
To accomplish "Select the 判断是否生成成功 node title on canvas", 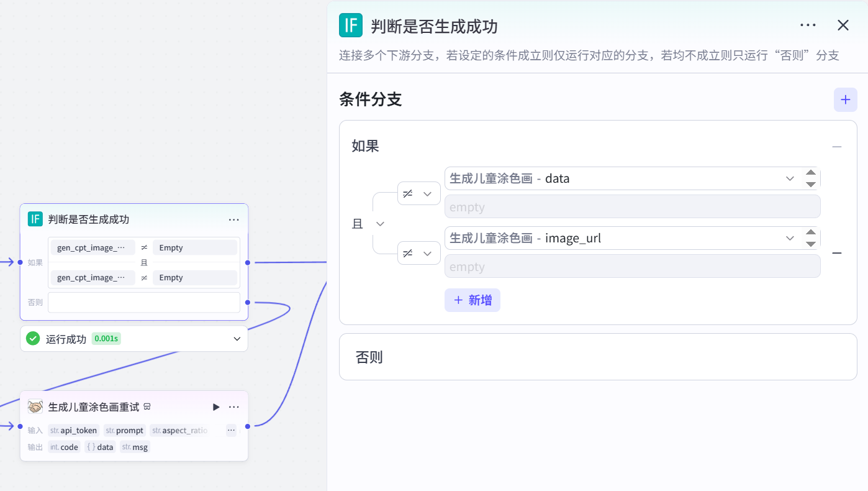I will pyautogui.click(x=89, y=219).
